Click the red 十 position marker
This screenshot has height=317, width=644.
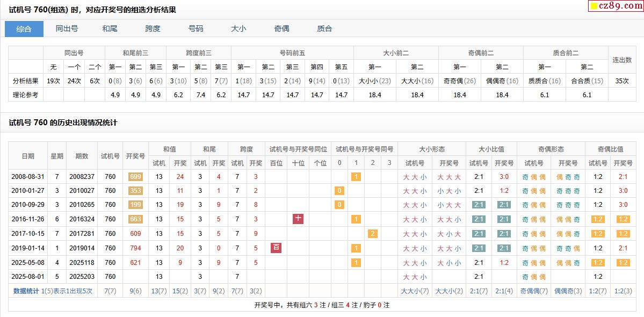(298, 219)
